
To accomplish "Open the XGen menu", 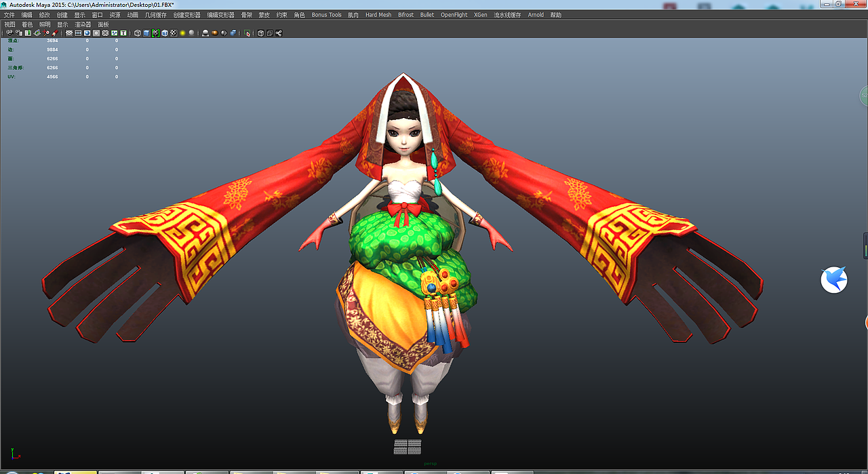I will coord(481,15).
